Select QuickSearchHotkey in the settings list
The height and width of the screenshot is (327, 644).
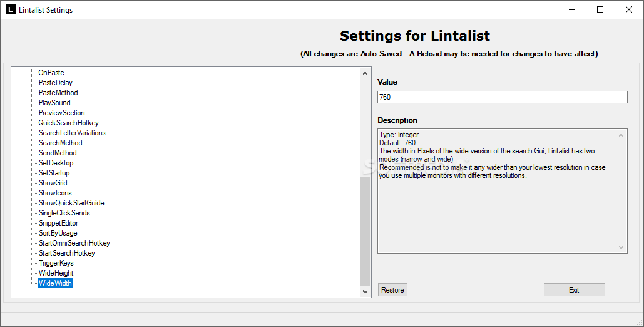(x=69, y=123)
